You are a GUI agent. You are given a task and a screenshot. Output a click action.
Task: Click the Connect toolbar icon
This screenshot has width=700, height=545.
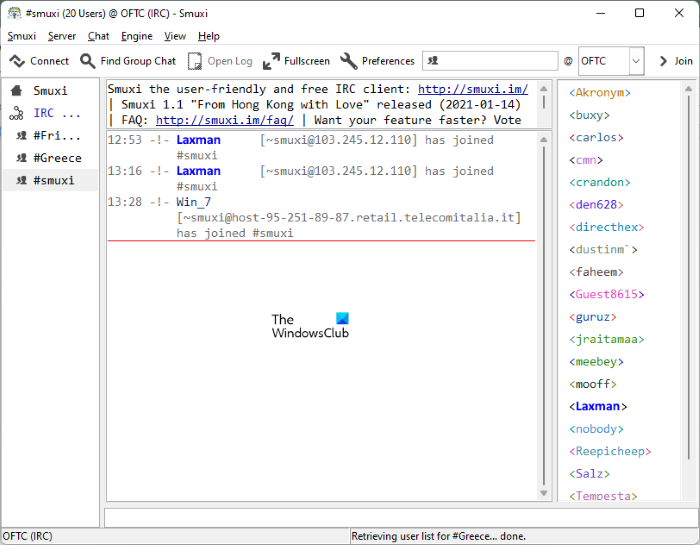click(17, 61)
